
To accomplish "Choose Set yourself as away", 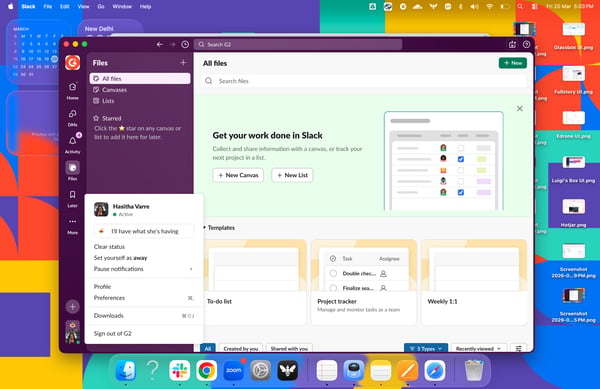I will [143, 258].
